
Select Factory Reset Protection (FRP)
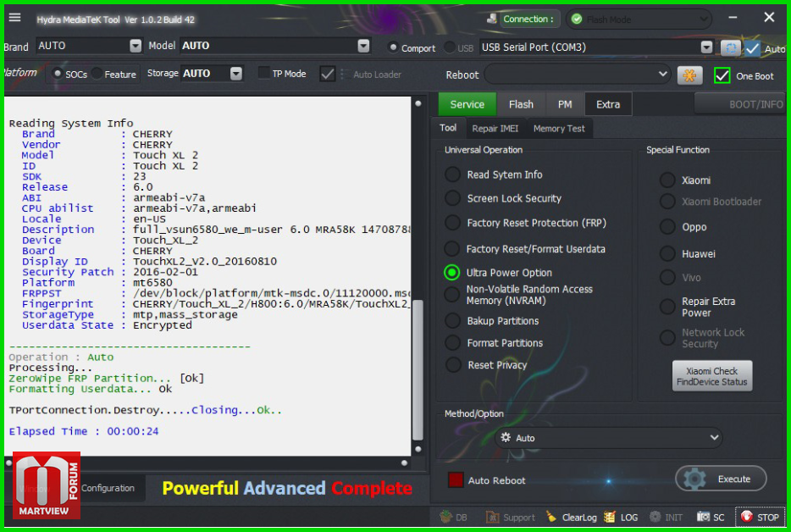[x=452, y=223]
